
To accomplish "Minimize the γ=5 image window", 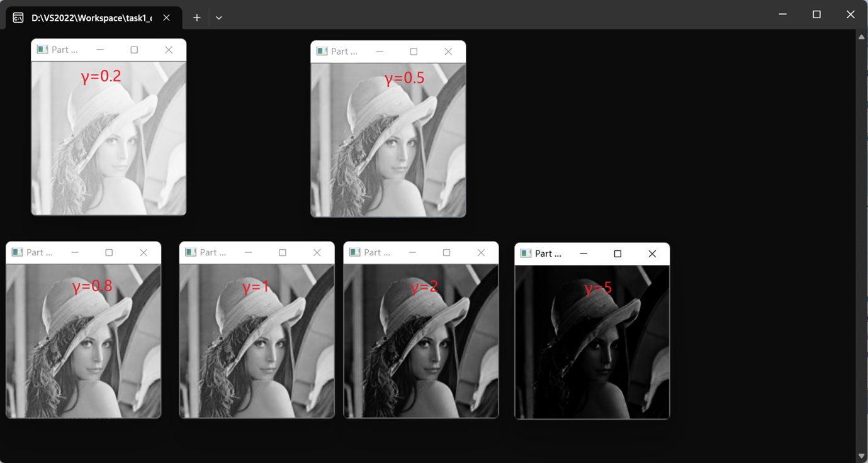I will click(583, 254).
